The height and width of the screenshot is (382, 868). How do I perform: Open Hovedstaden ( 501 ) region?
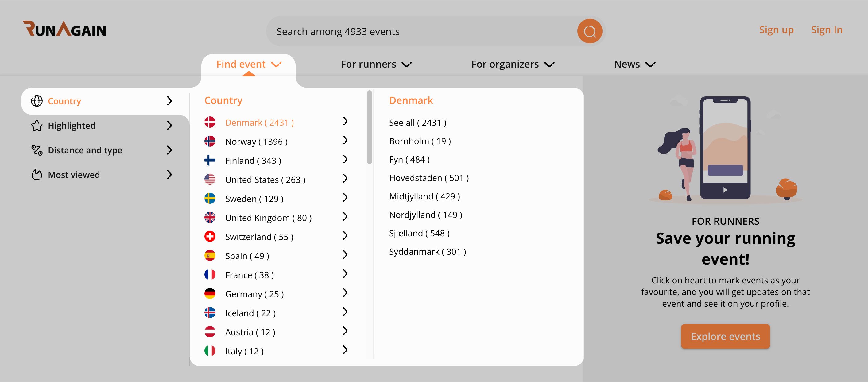[x=428, y=178]
